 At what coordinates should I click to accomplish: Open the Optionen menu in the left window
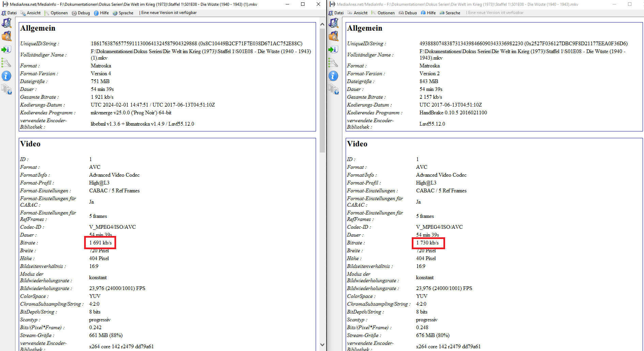[56, 13]
